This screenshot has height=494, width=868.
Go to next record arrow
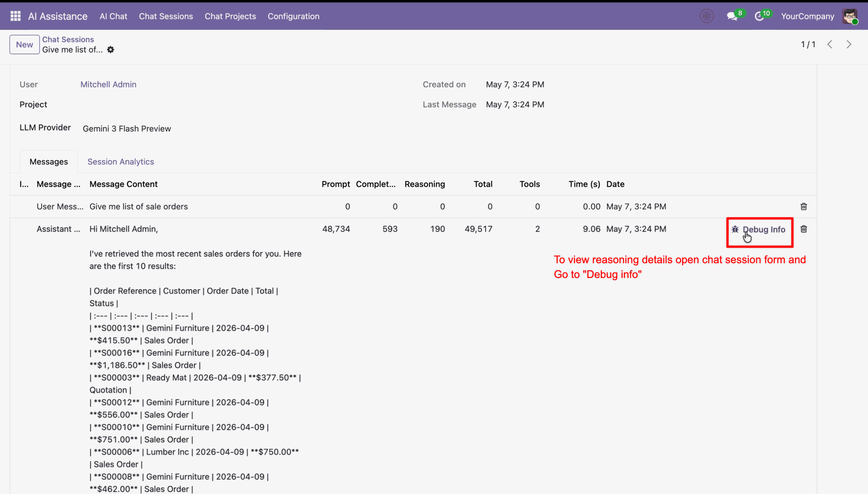849,44
